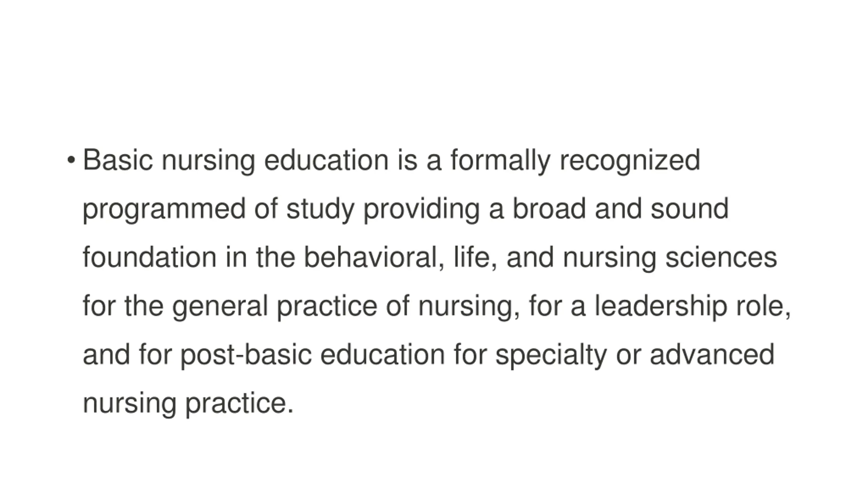Click the word "advanced"
Viewport: 868px width, 488px height.
(x=712, y=354)
